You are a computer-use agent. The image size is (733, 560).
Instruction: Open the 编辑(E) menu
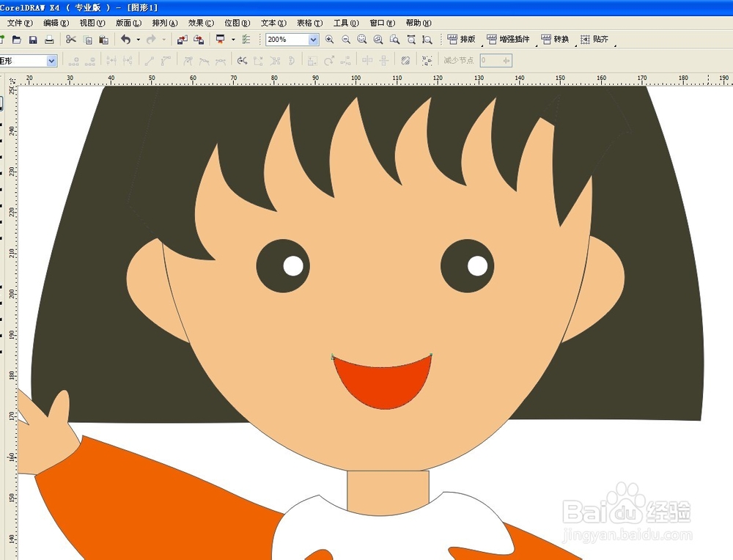click(56, 23)
